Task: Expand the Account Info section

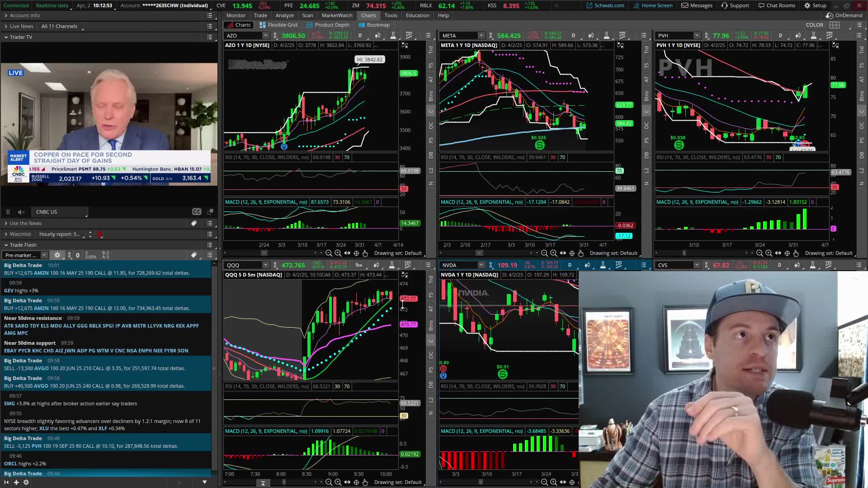Action: [6, 15]
